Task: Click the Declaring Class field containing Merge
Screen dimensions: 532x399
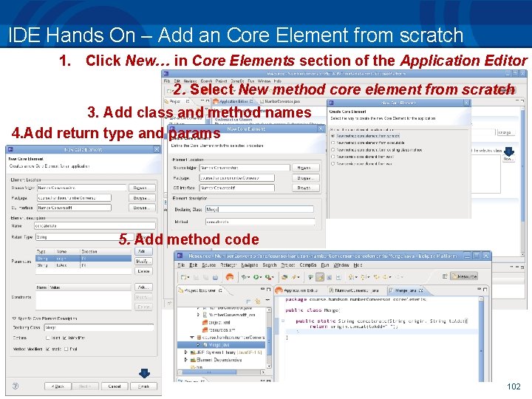Action: click(x=99, y=328)
